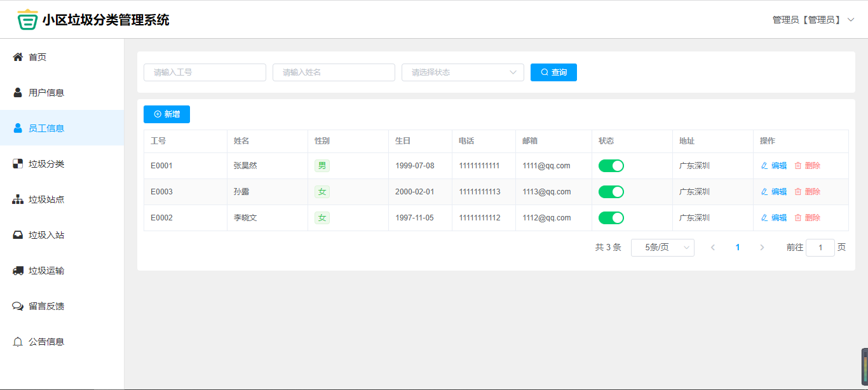Expand the 5条/页 page size selector
Image resolution: width=868 pixels, height=390 pixels.
(x=662, y=248)
